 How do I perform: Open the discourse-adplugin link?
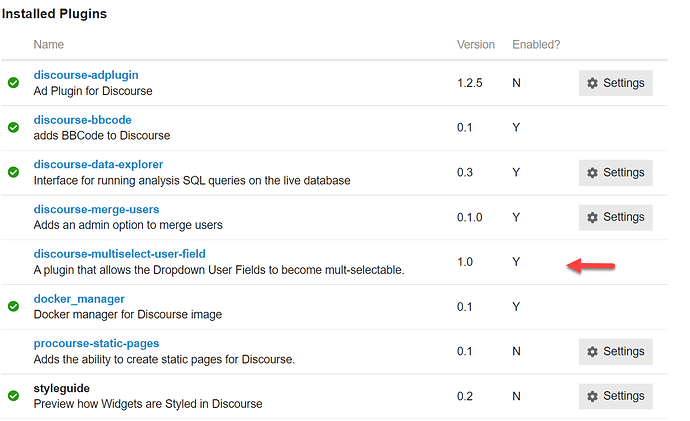[x=86, y=75]
